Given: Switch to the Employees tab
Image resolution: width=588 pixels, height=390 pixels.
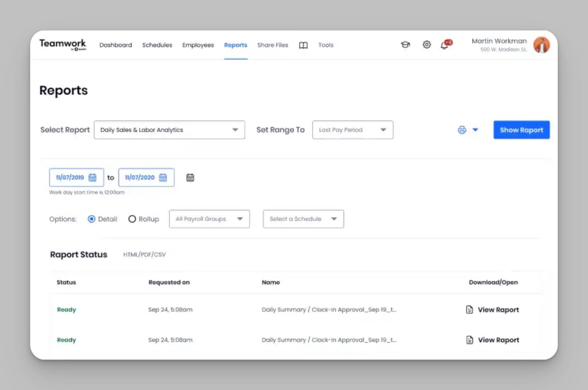Looking at the screenshot, I should pyautogui.click(x=198, y=45).
